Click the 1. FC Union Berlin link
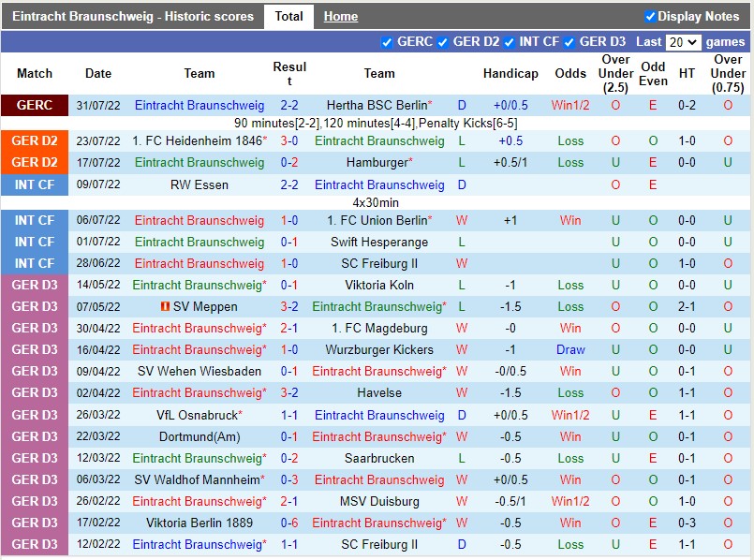Viewport: 754px width, 560px height. 378,220
